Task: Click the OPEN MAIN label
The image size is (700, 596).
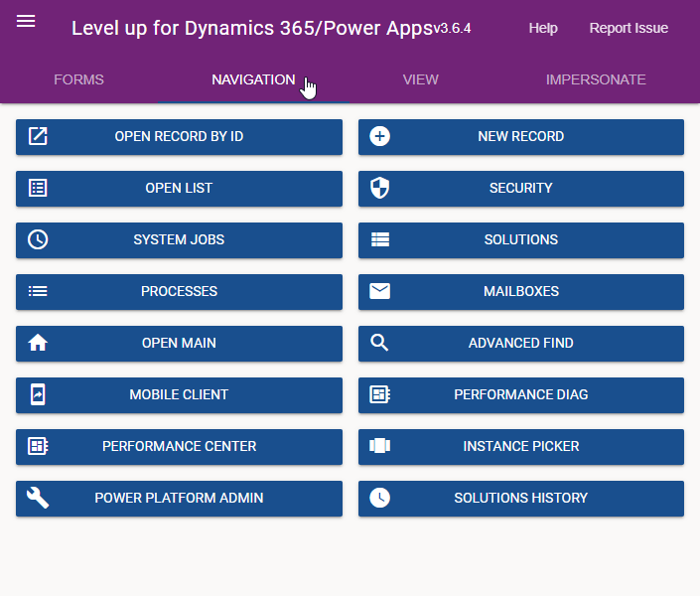Action: tap(179, 343)
